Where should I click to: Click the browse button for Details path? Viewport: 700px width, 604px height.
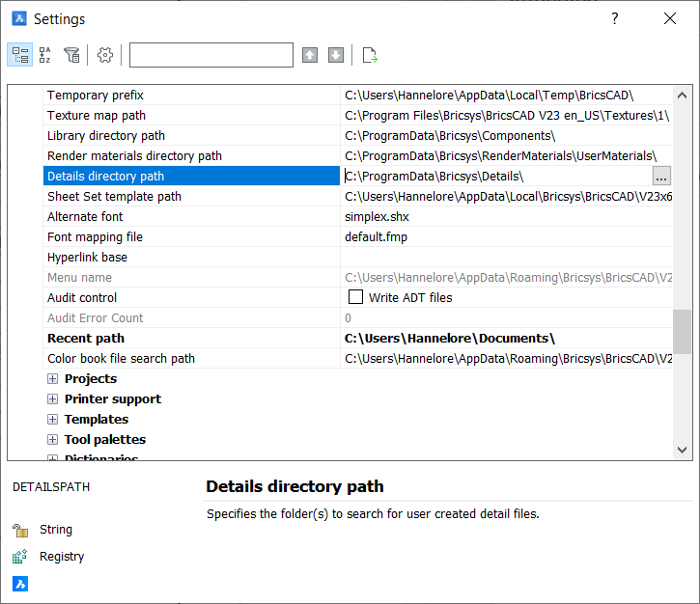coord(661,176)
